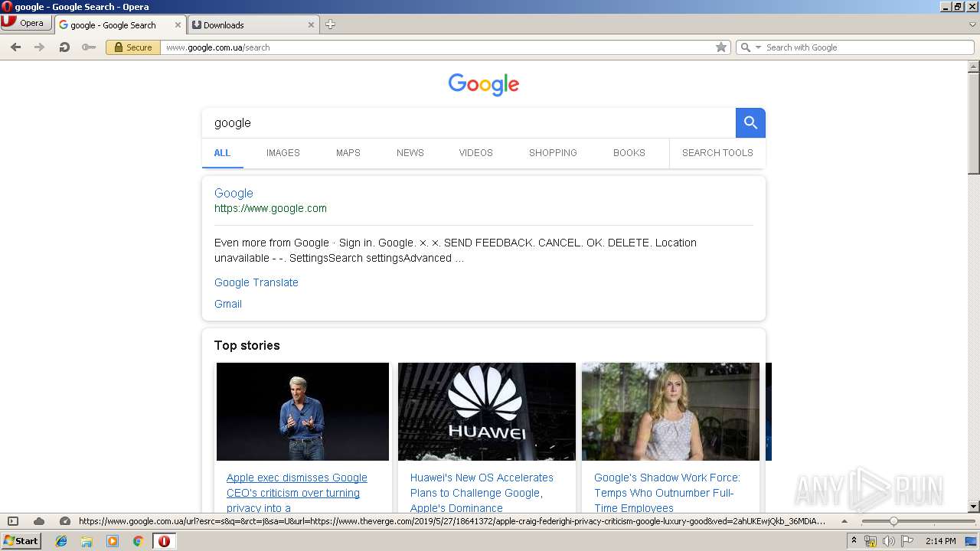Close the Google Search tab

(x=178, y=24)
